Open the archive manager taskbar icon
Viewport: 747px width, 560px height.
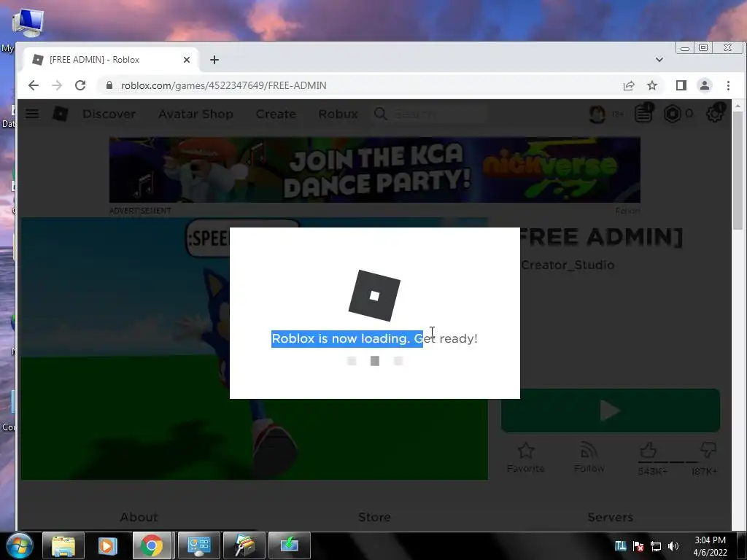[244, 545]
